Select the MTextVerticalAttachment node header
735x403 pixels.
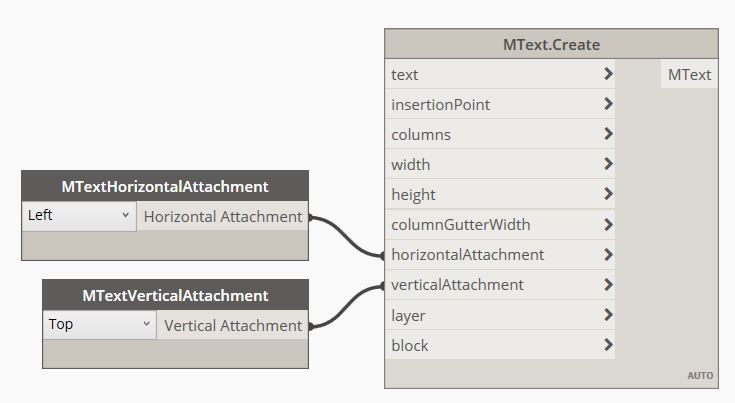(175, 295)
